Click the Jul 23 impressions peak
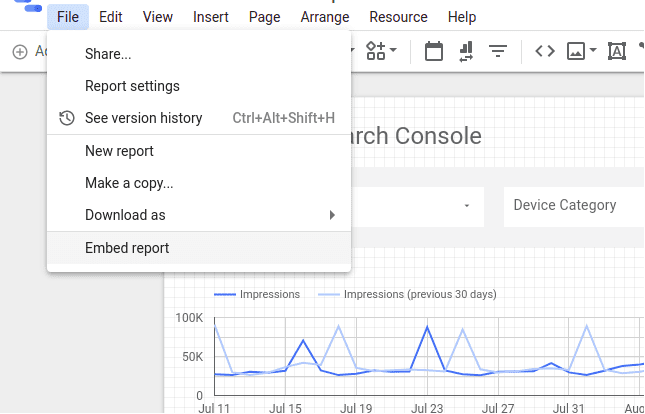 [x=428, y=327]
